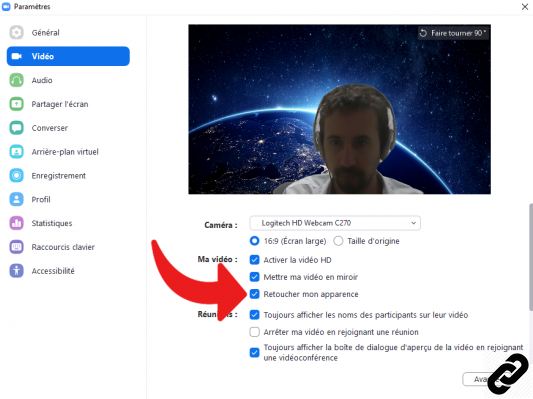Click the video preview thumbnail
This screenshot has height=399, width=533.
(x=339, y=109)
